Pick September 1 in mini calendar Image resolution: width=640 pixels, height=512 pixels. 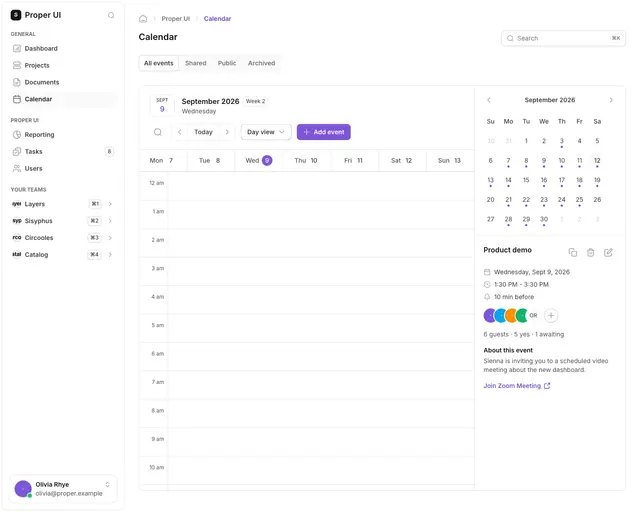pos(526,141)
